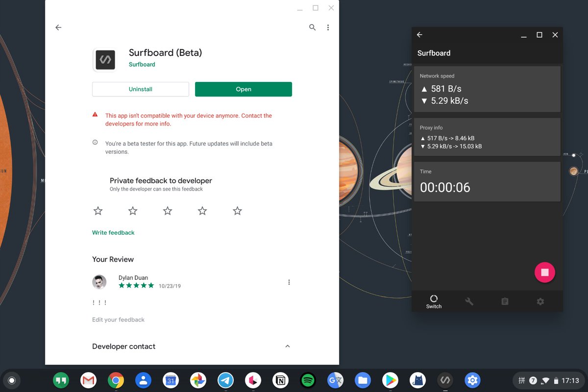Open Play Store three-dot overflow menu
The width and height of the screenshot is (588, 392).
(x=328, y=27)
